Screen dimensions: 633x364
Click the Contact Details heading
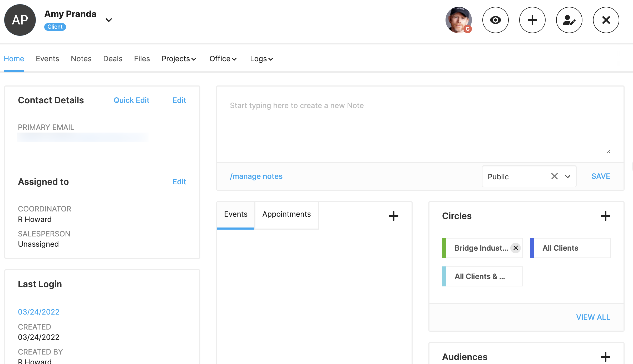[x=51, y=100]
